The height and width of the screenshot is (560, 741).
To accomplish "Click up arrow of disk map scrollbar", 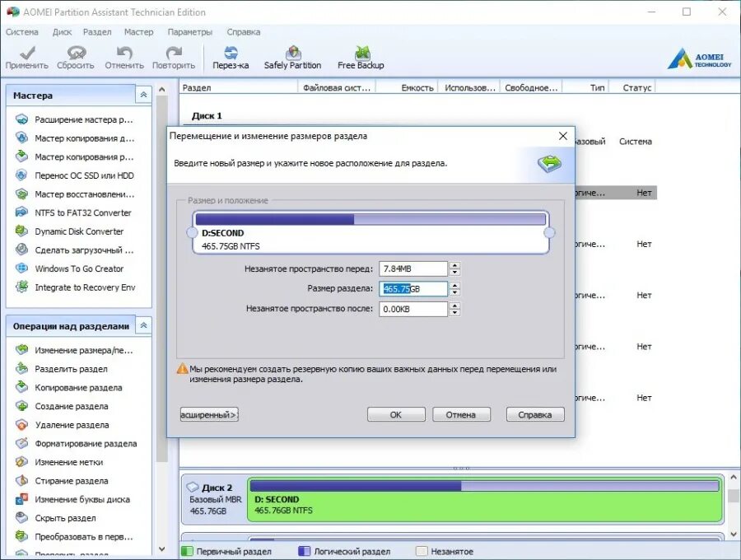I will click(x=734, y=478).
